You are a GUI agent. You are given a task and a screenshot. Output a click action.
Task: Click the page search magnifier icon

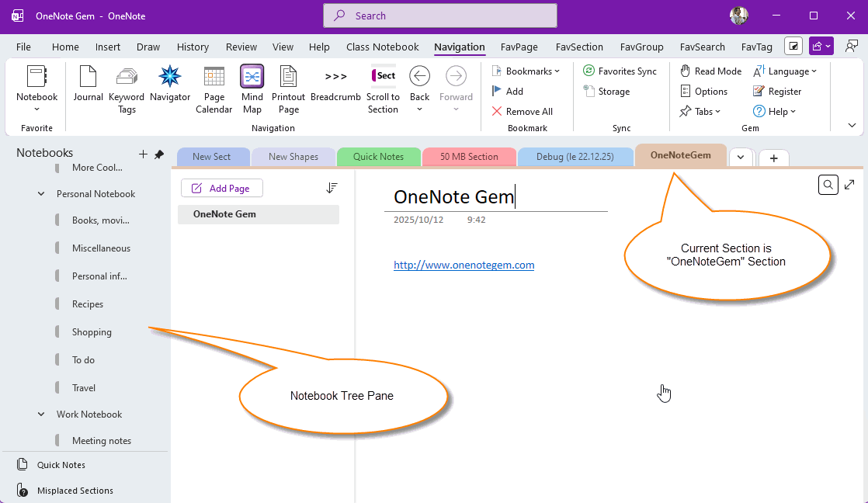pos(828,185)
